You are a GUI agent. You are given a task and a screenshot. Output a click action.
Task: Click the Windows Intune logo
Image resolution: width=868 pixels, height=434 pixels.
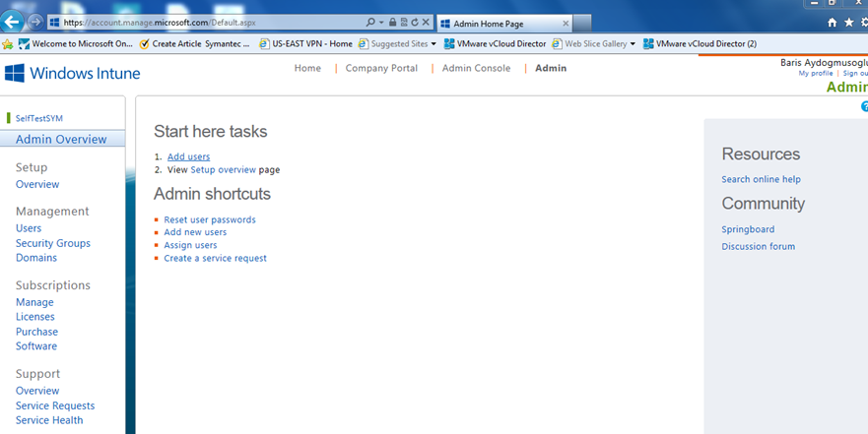pos(73,73)
